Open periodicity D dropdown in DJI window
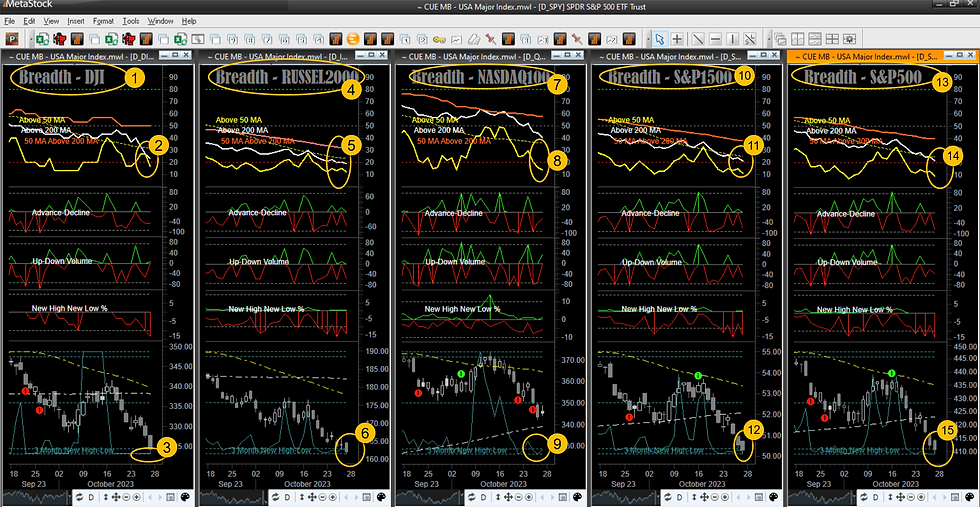This screenshot has height=507, width=980. (91, 497)
